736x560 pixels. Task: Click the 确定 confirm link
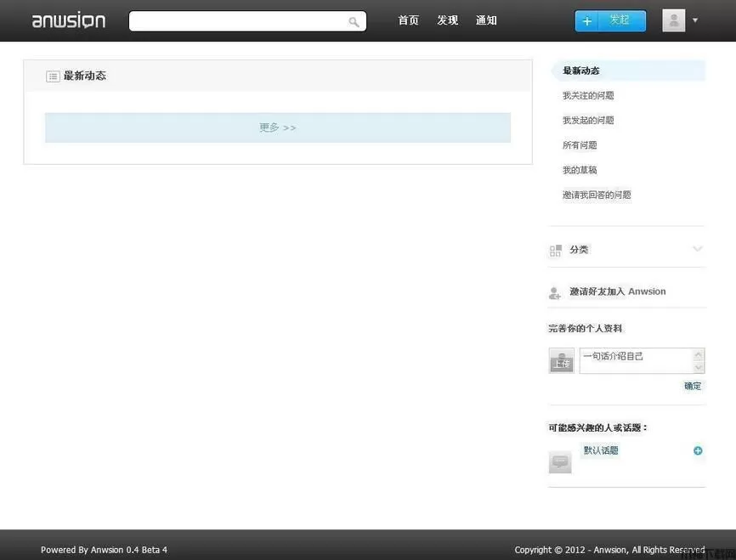pyautogui.click(x=693, y=386)
